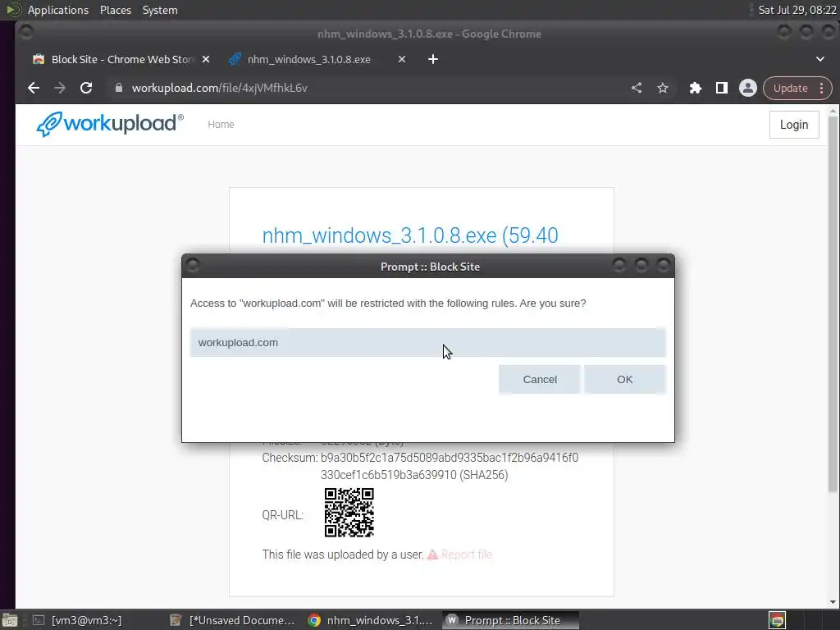Open workupload Home link
The height and width of the screenshot is (630, 840).
[221, 125]
